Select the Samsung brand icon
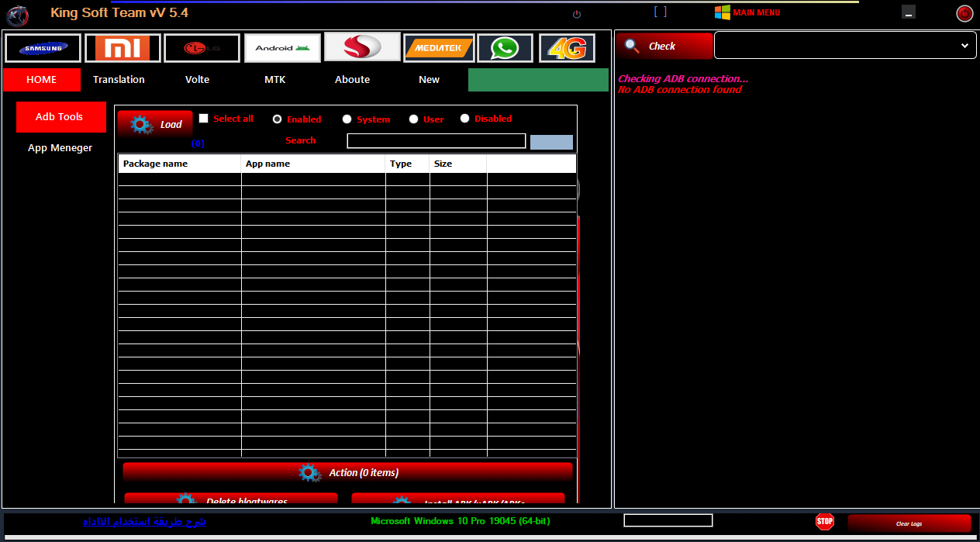The width and height of the screenshot is (980, 542). click(43, 47)
